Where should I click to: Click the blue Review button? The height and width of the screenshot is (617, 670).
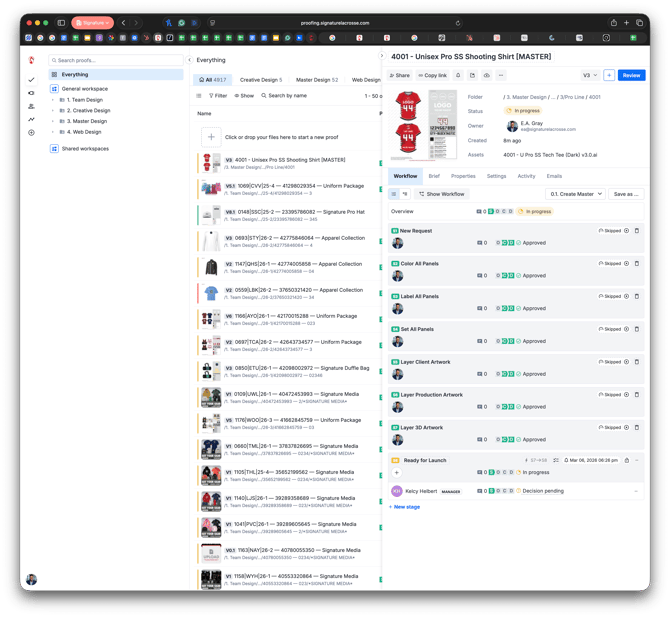coord(631,75)
